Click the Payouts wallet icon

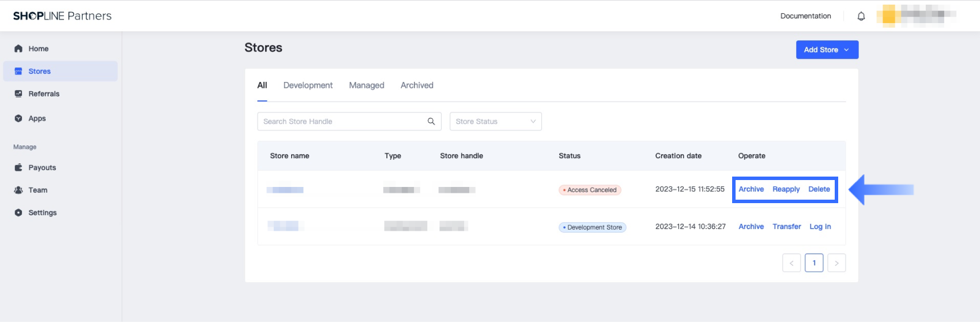[x=18, y=167]
